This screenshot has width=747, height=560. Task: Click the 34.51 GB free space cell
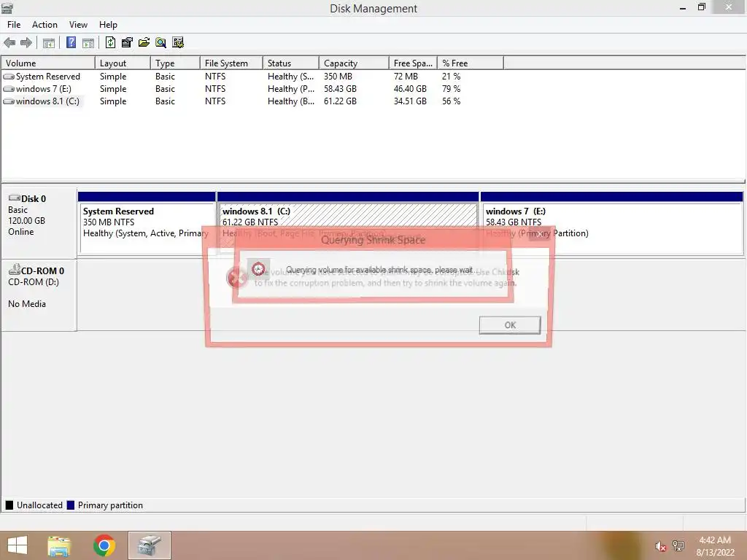[x=410, y=101]
